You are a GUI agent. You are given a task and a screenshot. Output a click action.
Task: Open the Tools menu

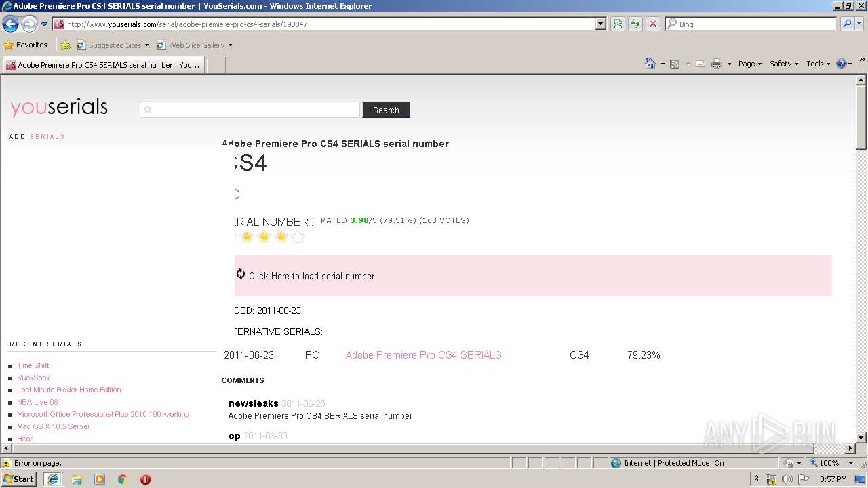(818, 64)
